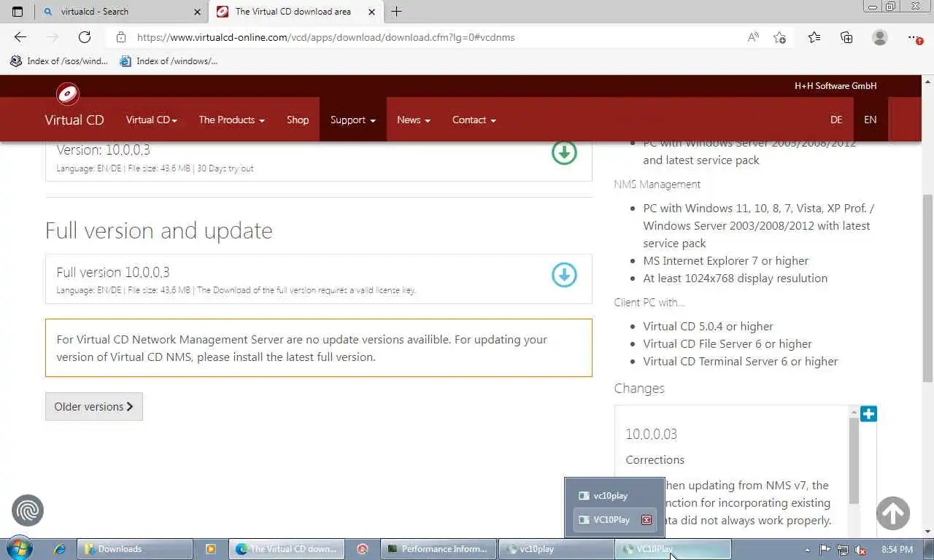Open the Index of /windows/... bookmark
934x560 pixels.
(169, 61)
